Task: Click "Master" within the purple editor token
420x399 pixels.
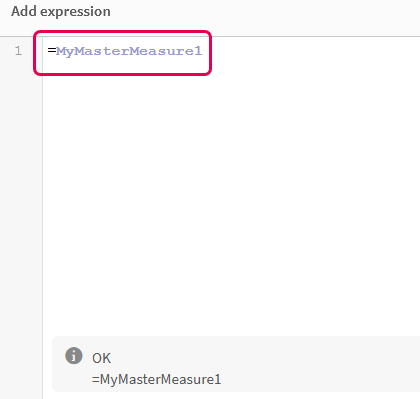Action: coord(101,51)
